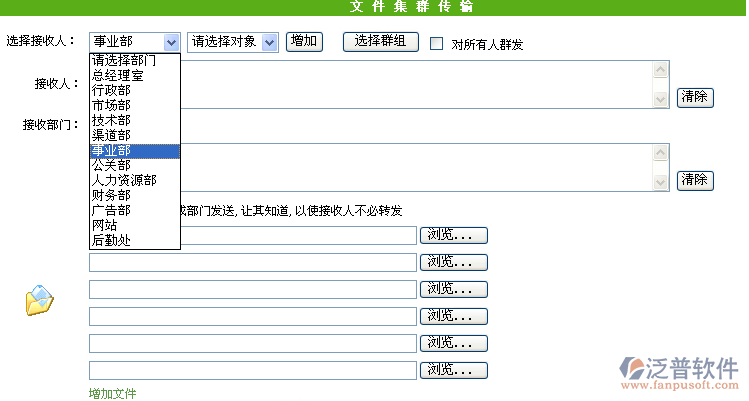Click scroll-down arrow in 接收人 box
The width and height of the screenshot is (749, 401).
[x=661, y=99]
